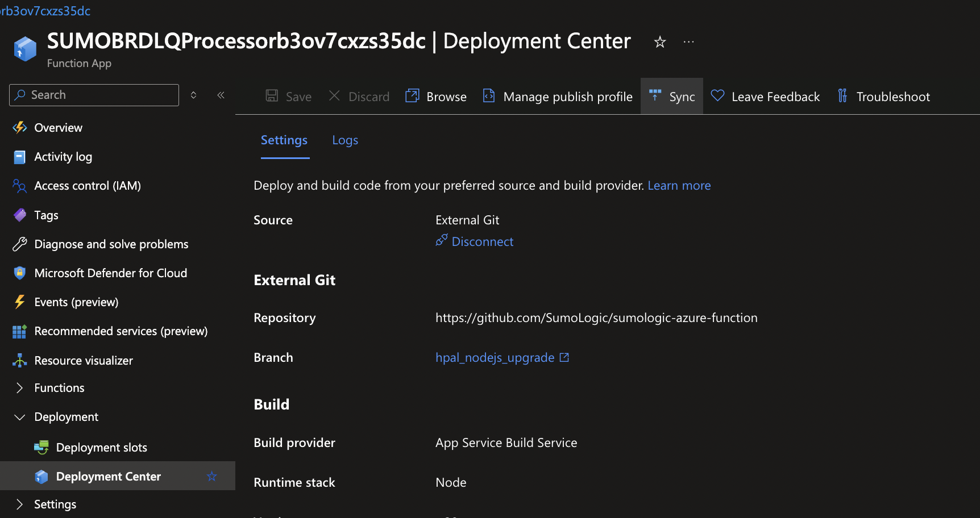The width and height of the screenshot is (980, 518).
Task: Toggle favorite star next to Deployment Center title
Action: point(659,41)
